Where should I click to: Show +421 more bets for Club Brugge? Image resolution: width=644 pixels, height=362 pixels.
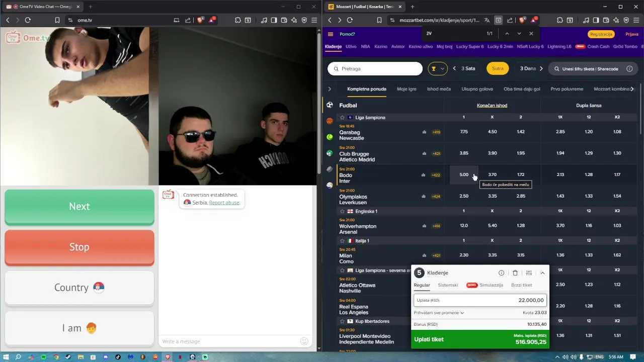[x=436, y=153]
